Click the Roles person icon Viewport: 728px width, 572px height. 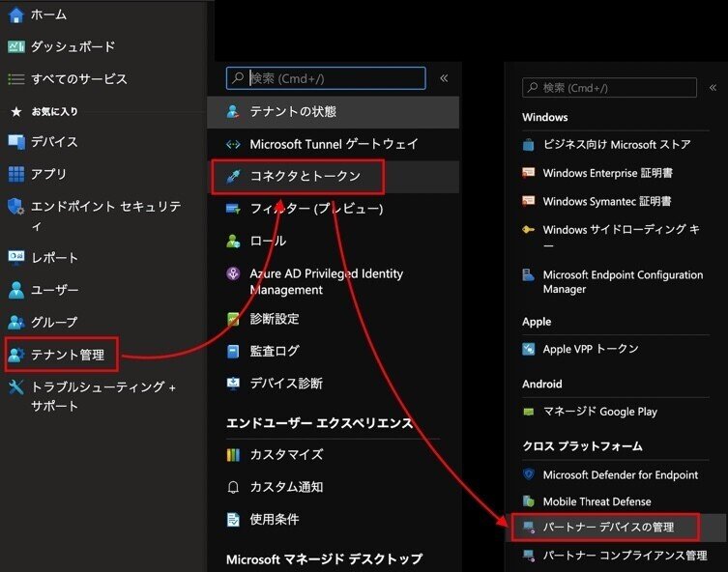point(233,242)
